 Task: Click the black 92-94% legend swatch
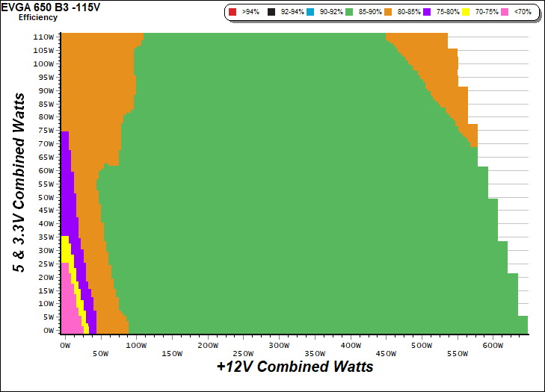(271, 13)
